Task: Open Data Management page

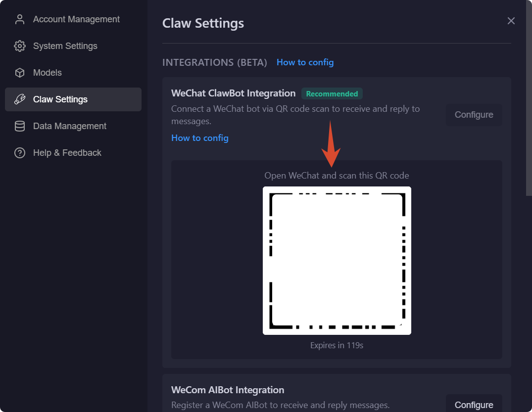Action: [73, 126]
